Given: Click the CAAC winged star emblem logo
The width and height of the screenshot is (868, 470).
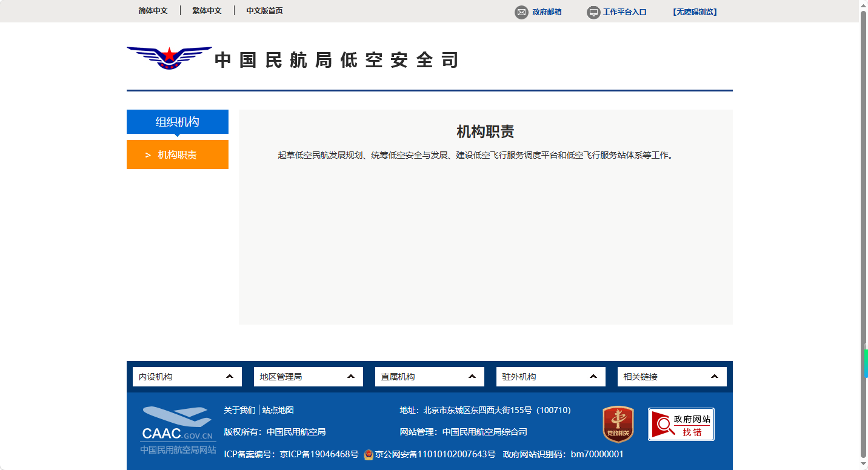Looking at the screenshot, I should 169,58.
